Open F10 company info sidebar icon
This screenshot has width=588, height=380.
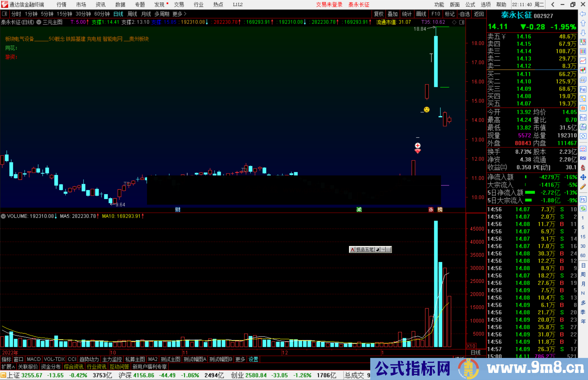tap(583, 89)
